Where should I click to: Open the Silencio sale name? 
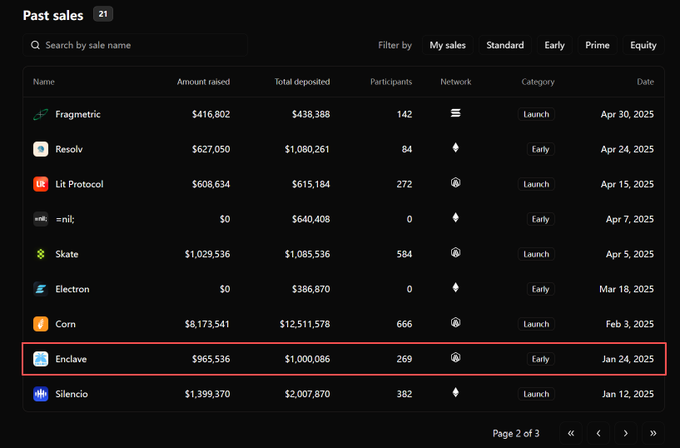pyautogui.click(x=72, y=394)
